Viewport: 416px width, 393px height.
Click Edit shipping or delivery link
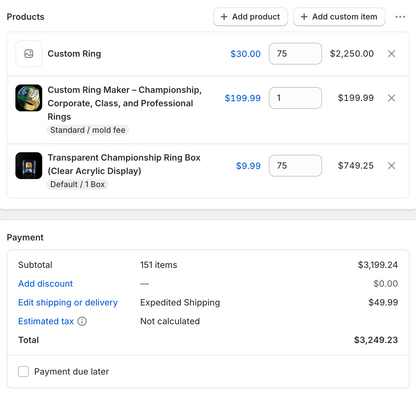click(x=68, y=302)
